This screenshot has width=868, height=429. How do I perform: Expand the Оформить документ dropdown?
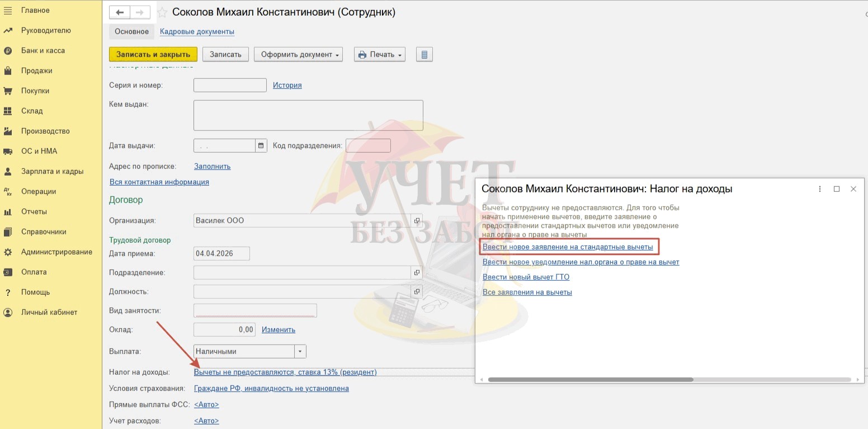click(x=298, y=54)
